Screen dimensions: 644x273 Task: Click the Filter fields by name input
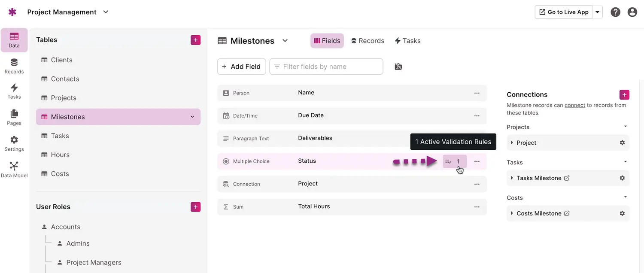[x=326, y=67]
